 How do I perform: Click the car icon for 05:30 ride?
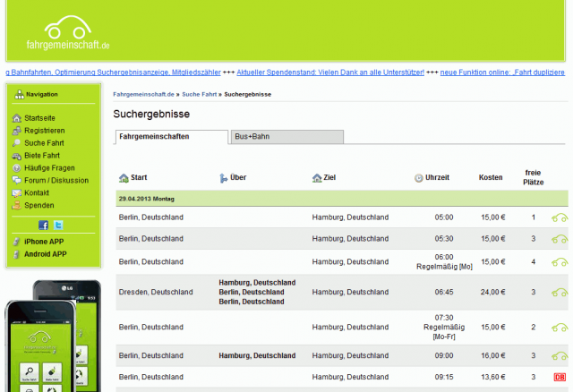pyautogui.click(x=560, y=239)
